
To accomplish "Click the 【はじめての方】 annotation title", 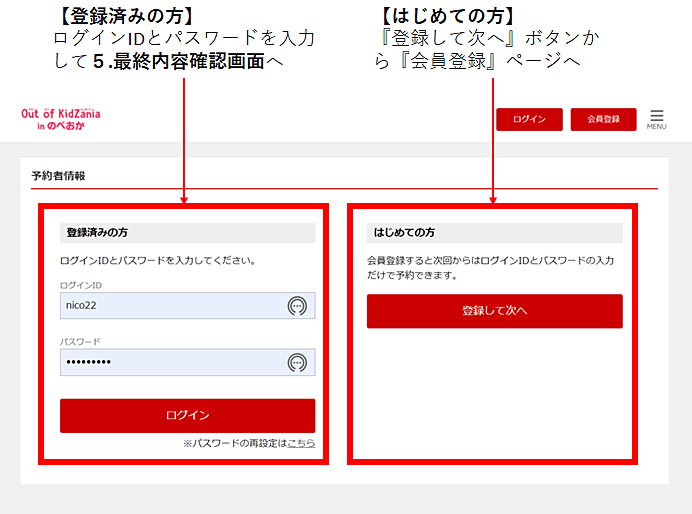I will (448, 16).
